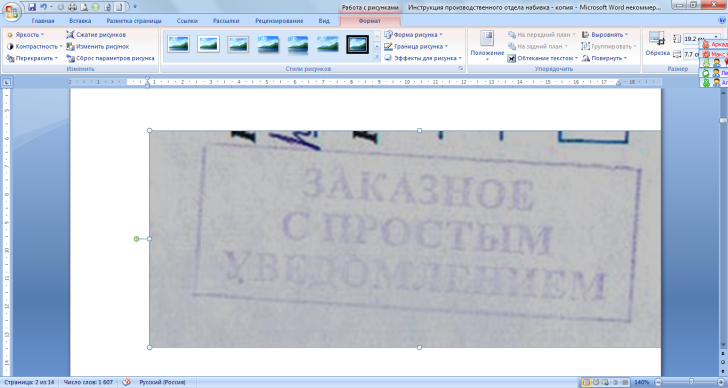The width and height of the screenshot is (728, 388).
Task: Switch to Outline view
Action: pyautogui.click(x=616, y=382)
